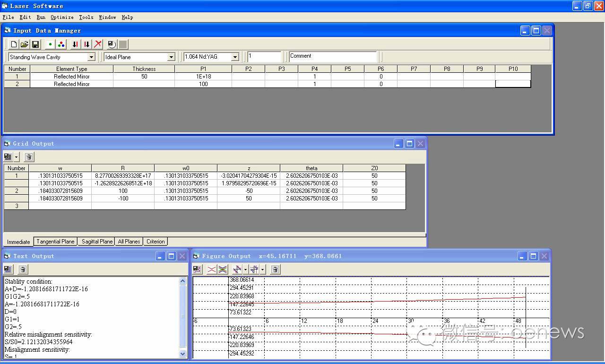Click the single green dot toolbar icon
605x364 pixels.
point(50,44)
